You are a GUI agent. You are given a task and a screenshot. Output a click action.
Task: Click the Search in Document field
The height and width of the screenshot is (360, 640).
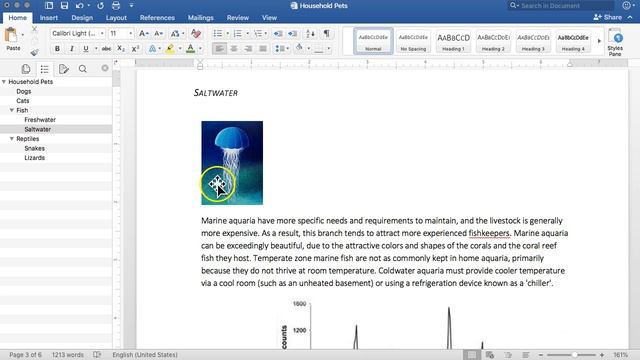tap(561, 5)
